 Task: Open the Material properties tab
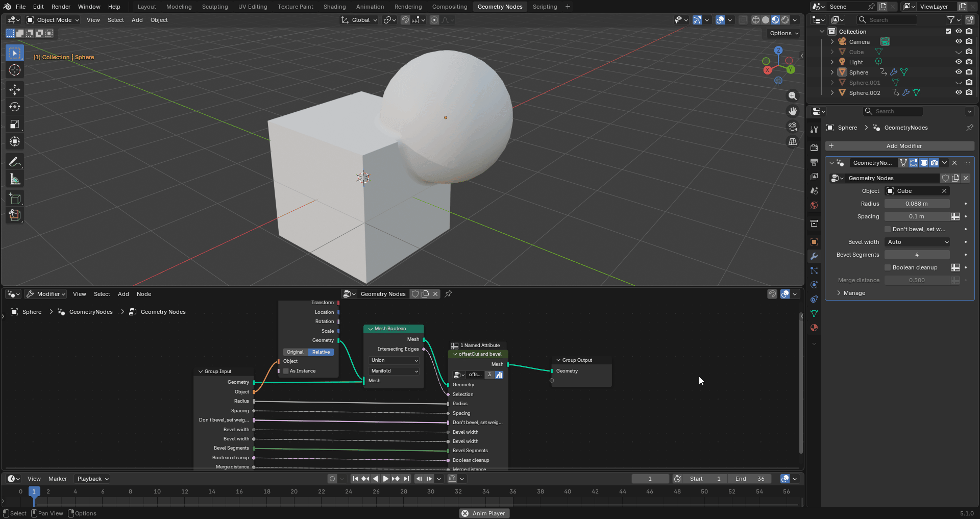click(x=814, y=328)
